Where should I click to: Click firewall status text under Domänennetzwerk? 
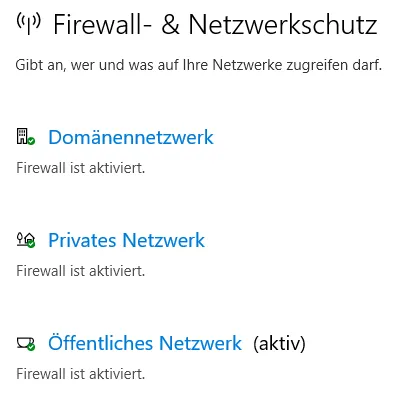[x=81, y=168]
